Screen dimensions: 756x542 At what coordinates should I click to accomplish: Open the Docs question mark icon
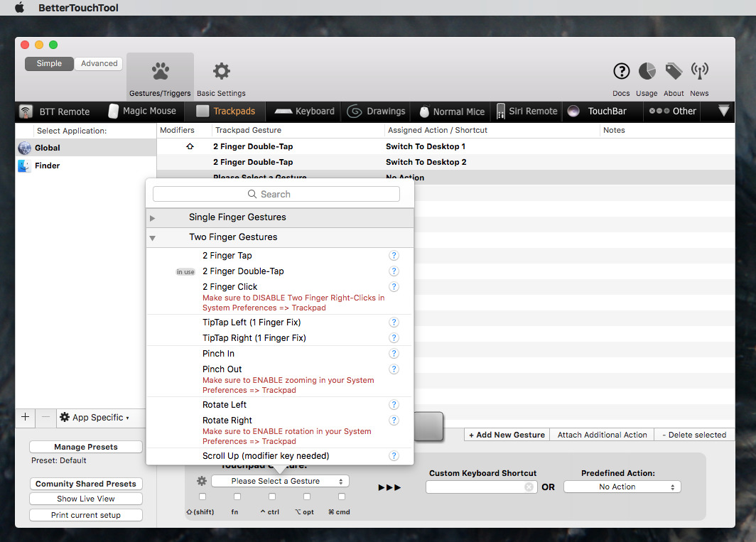tap(622, 71)
